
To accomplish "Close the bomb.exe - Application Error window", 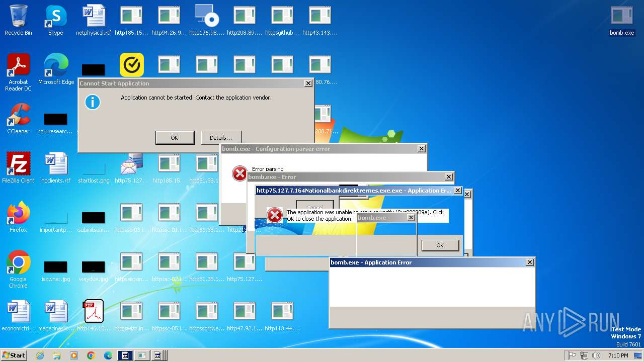I will (x=529, y=262).
